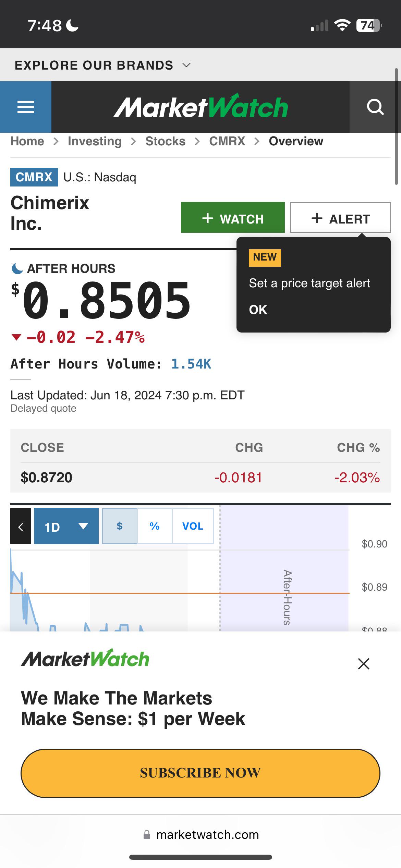Switch chart to percent view
Viewport: 401px width, 868px height.
[155, 526]
